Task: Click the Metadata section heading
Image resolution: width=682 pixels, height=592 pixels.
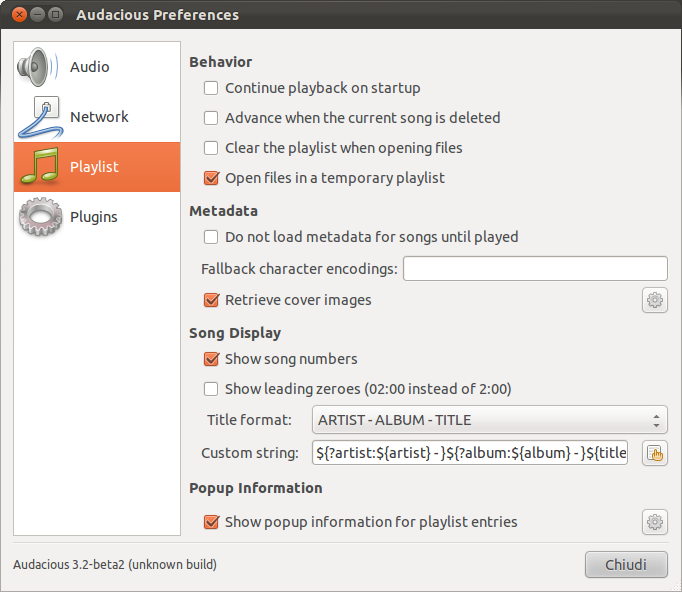Action: click(224, 211)
